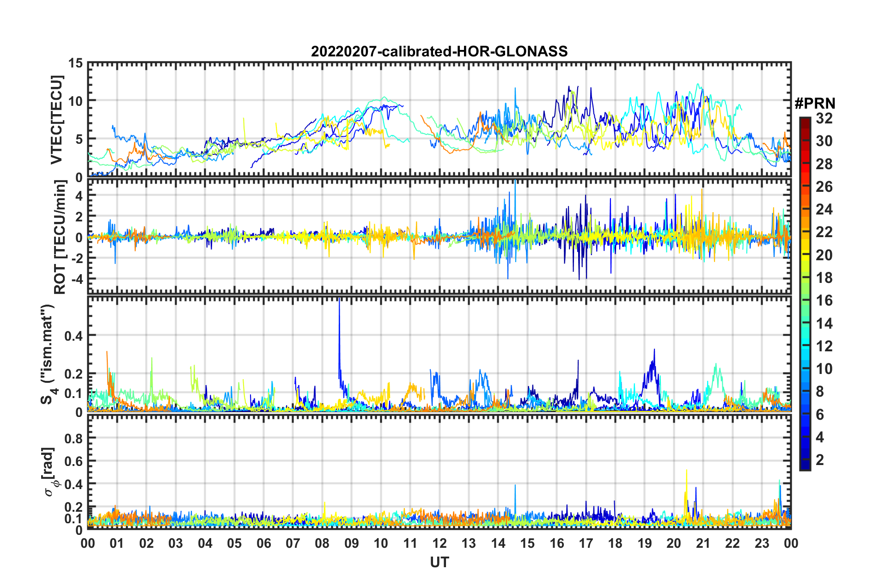Click the 28 label on the PRN colorbar
Screen dimensions: 879x588
coord(824,164)
